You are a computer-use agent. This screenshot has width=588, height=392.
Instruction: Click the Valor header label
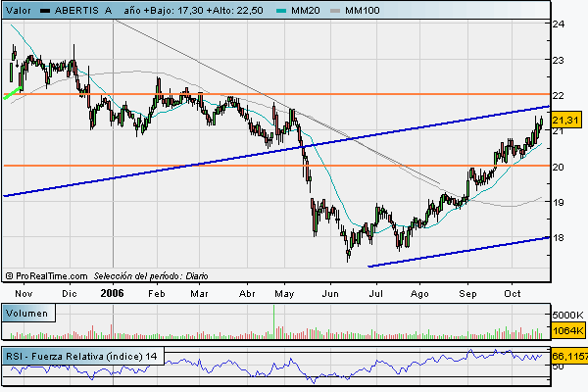coord(19,11)
